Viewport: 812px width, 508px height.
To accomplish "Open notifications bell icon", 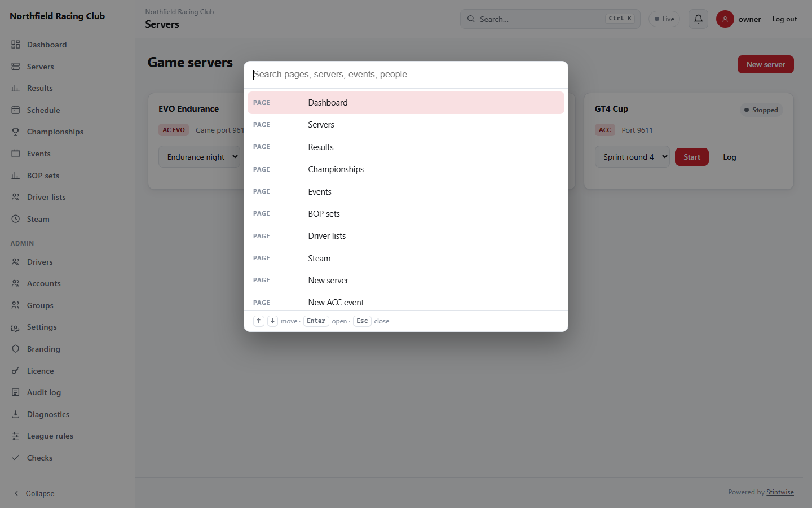I will 698,19.
